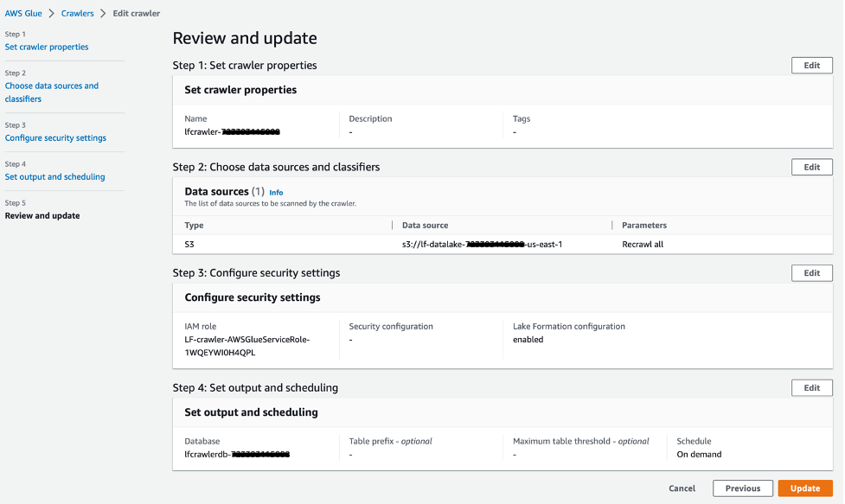Click the LF-crawler-AWSGlueServiceRole IAM role value
This screenshot has height=504, width=845.
(x=246, y=346)
